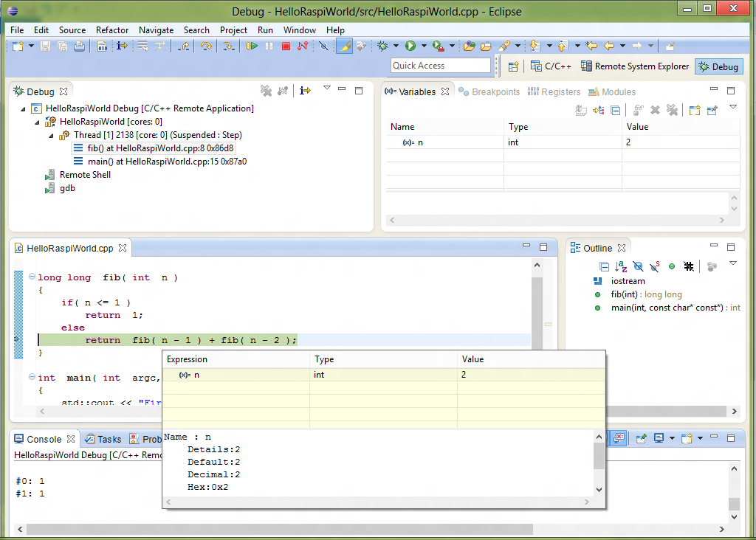756x540 pixels.
Task: Open the Outline view menu triangle
Action: [733, 263]
